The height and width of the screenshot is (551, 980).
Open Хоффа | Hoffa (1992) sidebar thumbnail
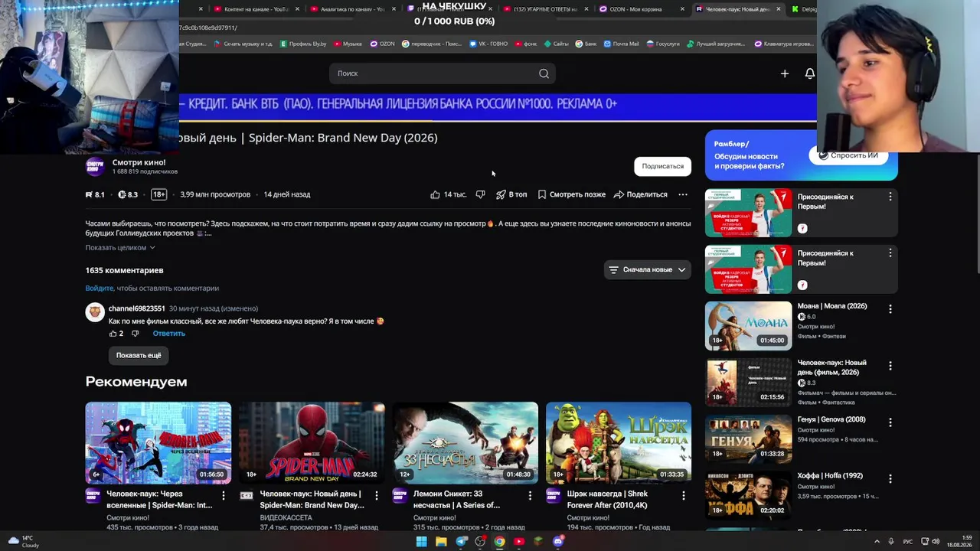tap(748, 496)
